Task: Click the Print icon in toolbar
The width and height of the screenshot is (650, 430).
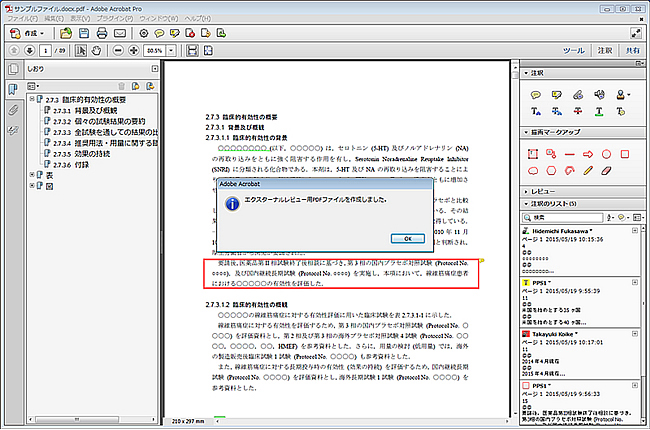Action: pyautogui.click(x=102, y=33)
